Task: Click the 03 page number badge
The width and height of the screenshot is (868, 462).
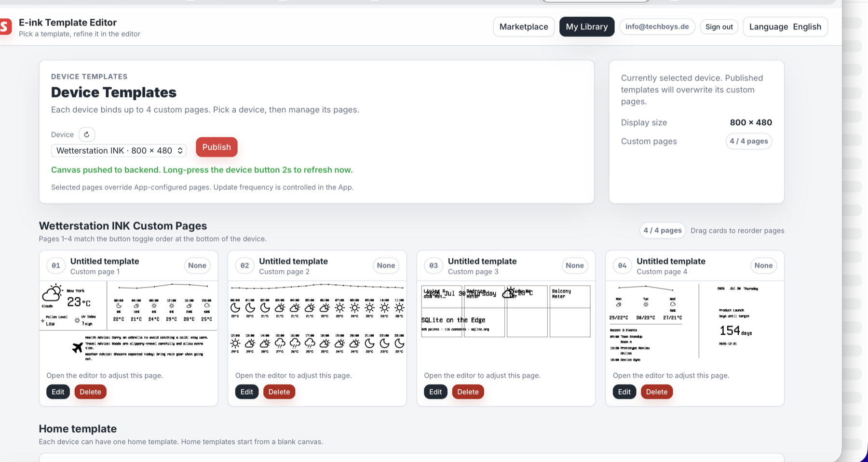Action: pyautogui.click(x=434, y=265)
